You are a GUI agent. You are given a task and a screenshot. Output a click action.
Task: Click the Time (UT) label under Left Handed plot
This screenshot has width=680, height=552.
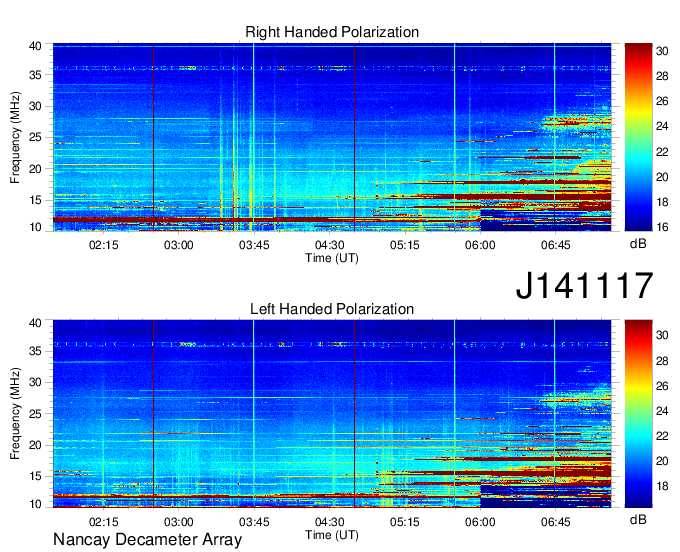click(x=332, y=535)
